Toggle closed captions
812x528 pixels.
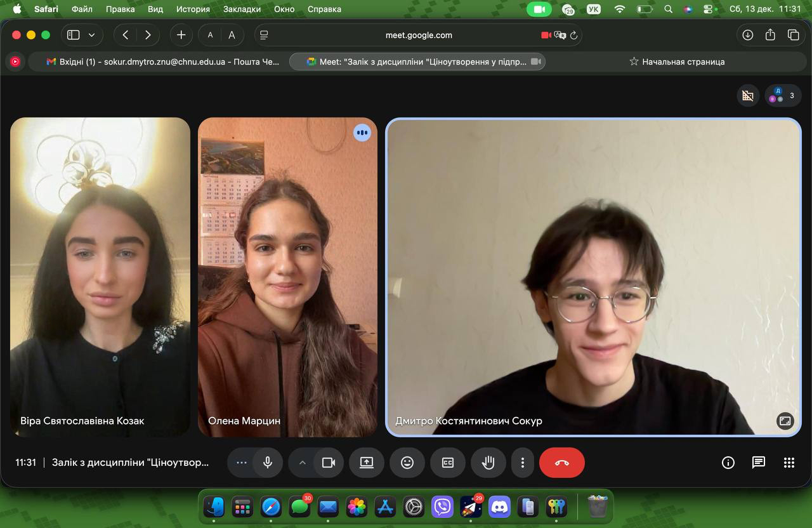[x=448, y=463]
